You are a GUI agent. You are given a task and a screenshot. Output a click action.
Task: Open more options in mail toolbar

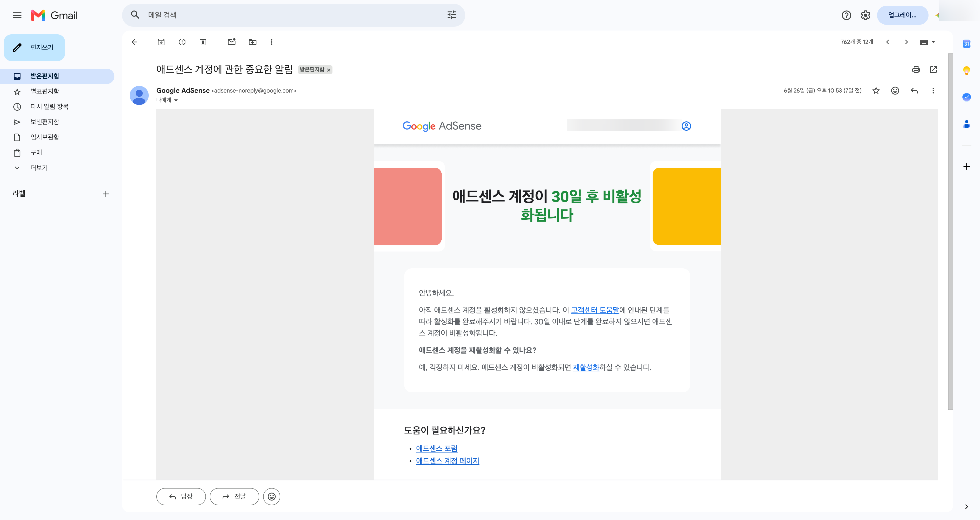tap(272, 42)
